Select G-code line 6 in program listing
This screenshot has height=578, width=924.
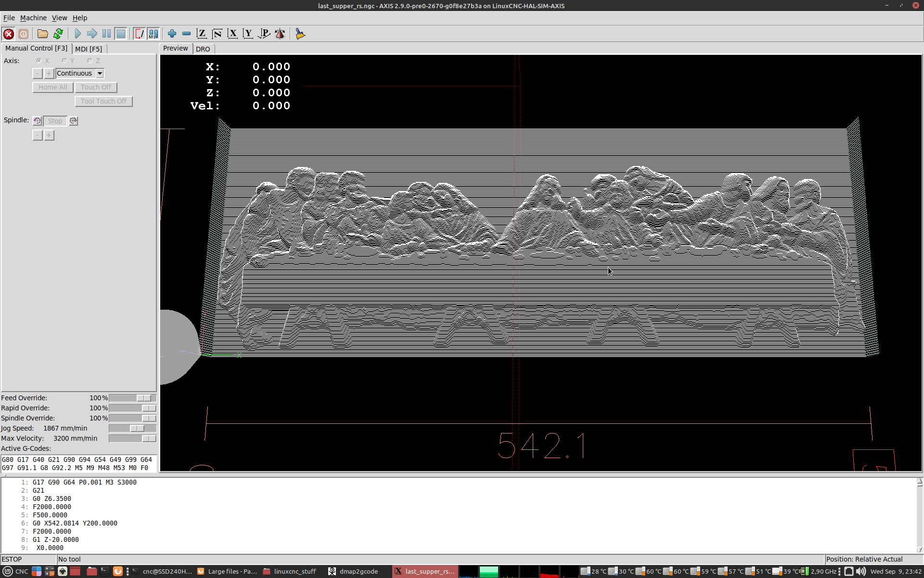pyautogui.click(x=75, y=523)
